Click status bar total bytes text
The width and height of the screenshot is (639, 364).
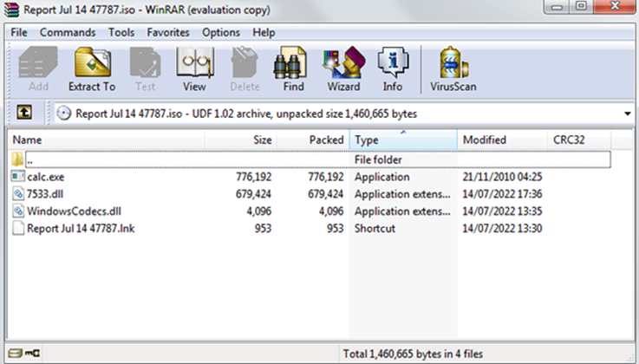(x=413, y=354)
